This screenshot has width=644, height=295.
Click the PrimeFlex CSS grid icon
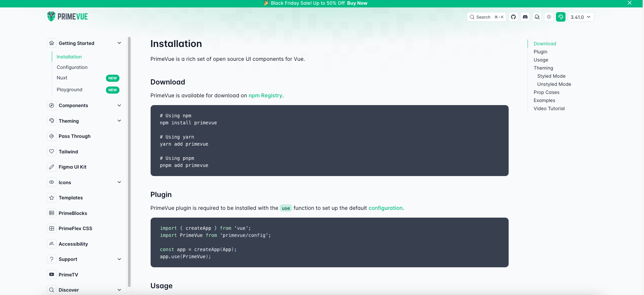tap(52, 228)
